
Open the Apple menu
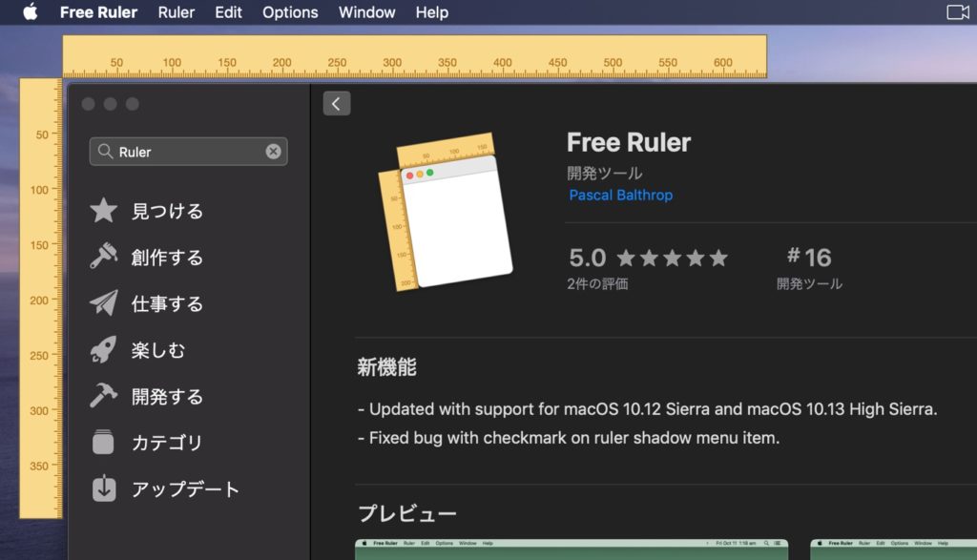(28, 12)
